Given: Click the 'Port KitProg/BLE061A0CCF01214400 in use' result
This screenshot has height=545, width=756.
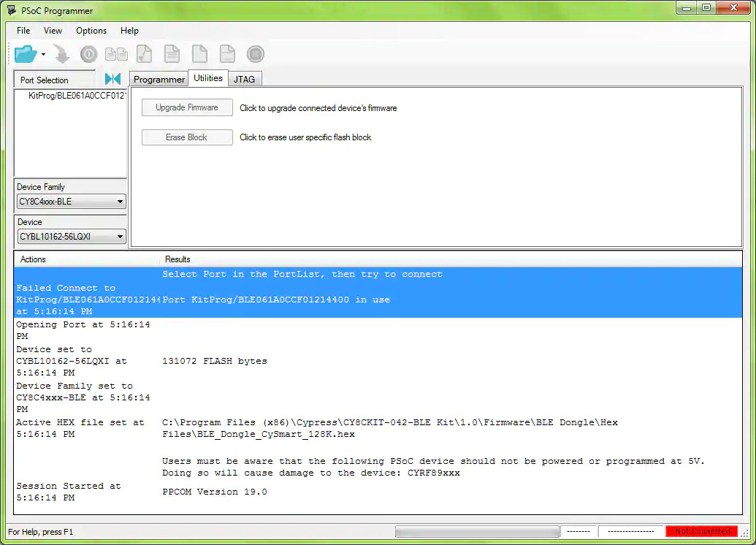Looking at the screenshot, I should tap(276, 300).
